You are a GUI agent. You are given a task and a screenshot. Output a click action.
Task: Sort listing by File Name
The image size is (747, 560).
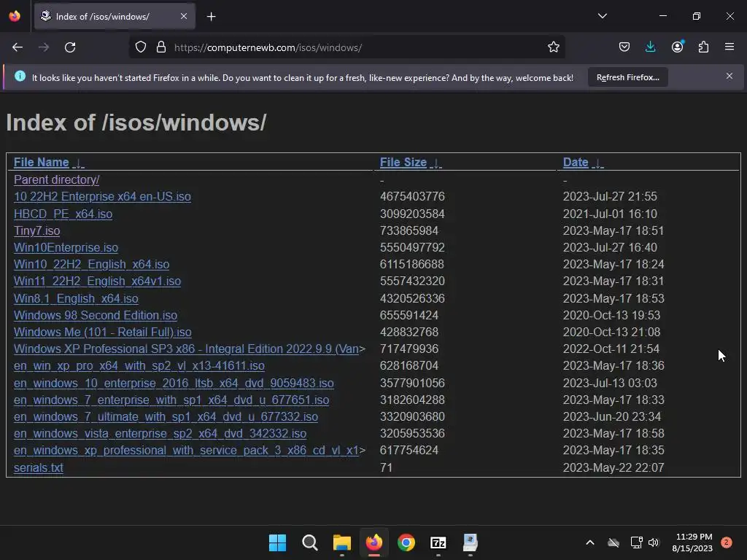click(x=41, y=163)
